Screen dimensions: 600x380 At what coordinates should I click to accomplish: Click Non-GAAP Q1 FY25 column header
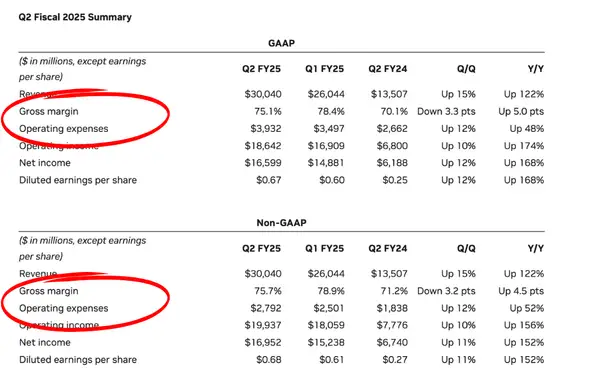[x=324, y=248]
